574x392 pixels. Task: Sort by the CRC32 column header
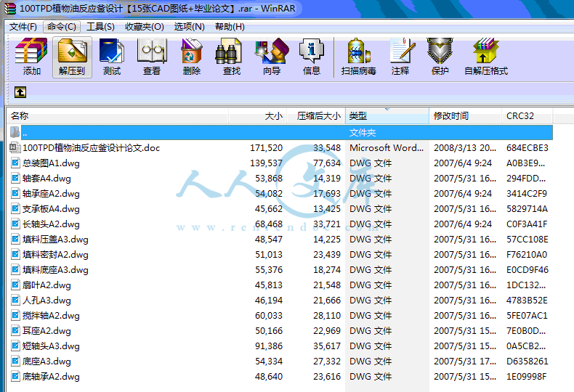click(527, 116)
